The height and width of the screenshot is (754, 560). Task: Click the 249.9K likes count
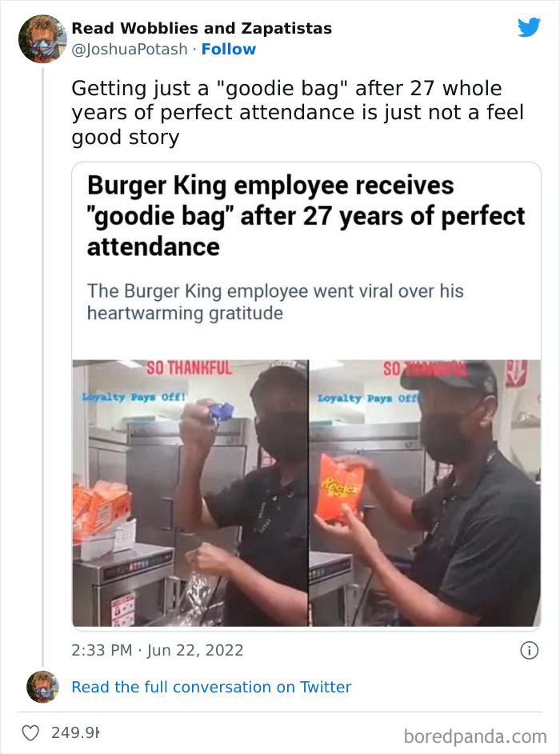pos(75,733)
